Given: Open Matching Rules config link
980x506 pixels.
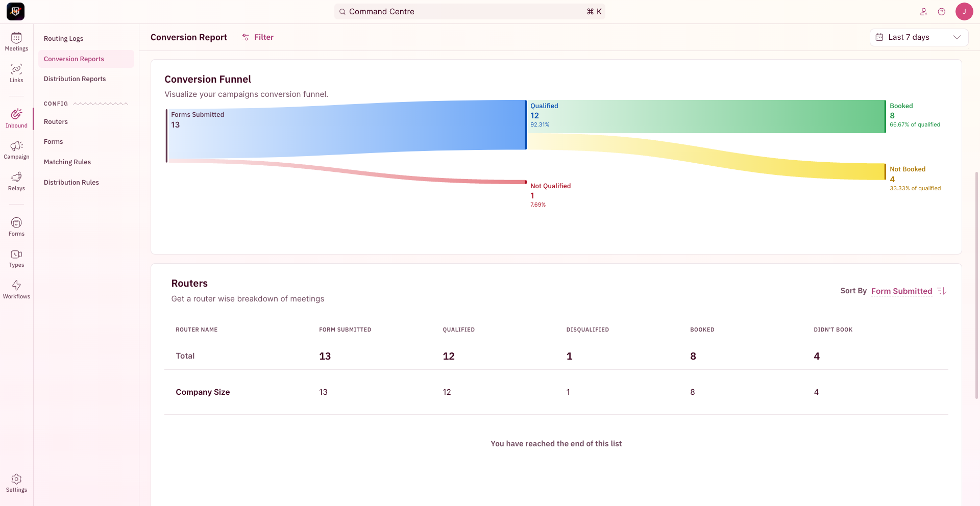Looking at the screenshot, I should pos(67,162).
